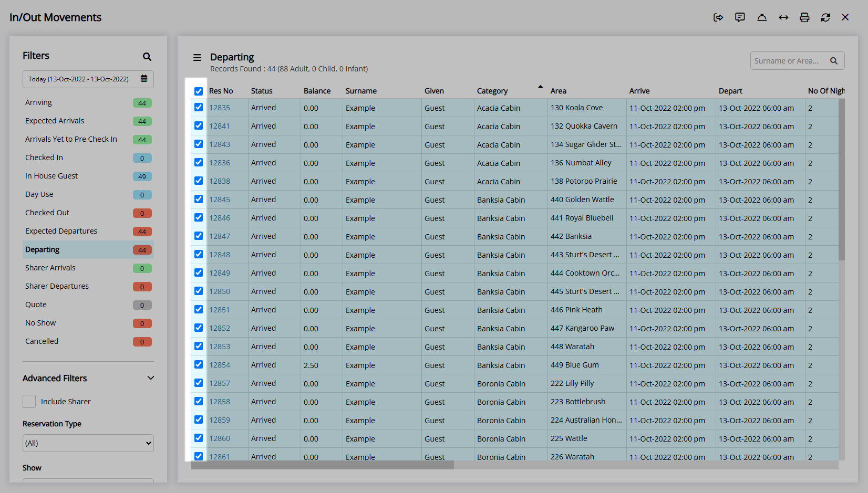Image resolution: width=868 pixels, height=493 pixels.
Task: Select the Cancelled filter
Action: pyautogui.click(x=88, y=341)
